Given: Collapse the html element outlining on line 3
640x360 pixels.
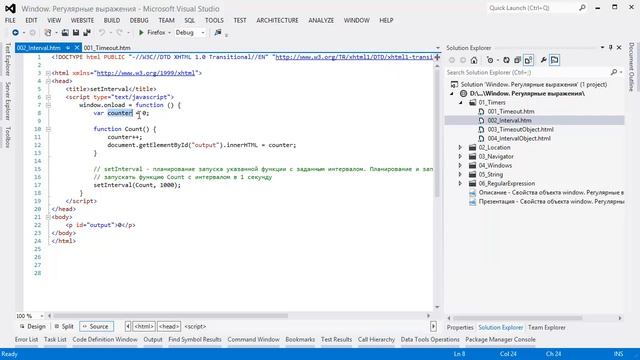Looking at the screenshot, I should [x=48, y=73].
